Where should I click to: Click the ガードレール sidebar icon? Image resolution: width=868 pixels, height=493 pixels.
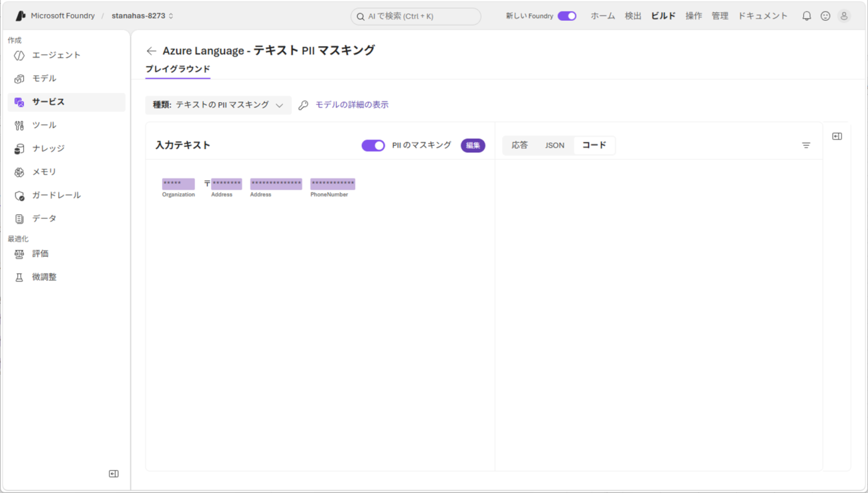tap(19, 196)
